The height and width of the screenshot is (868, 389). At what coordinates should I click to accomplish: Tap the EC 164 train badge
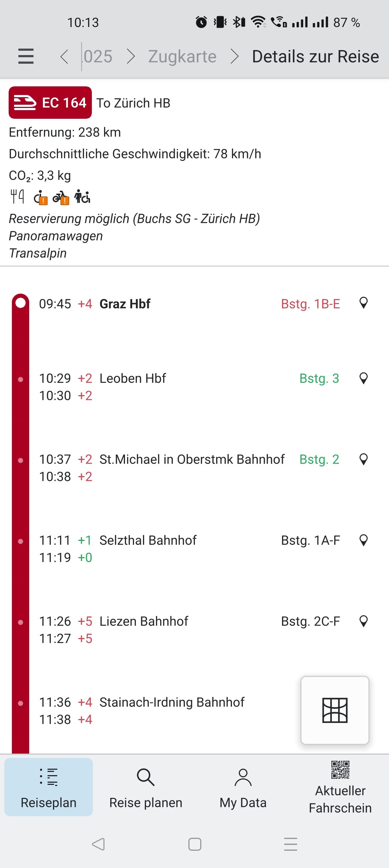click(50, 103)
